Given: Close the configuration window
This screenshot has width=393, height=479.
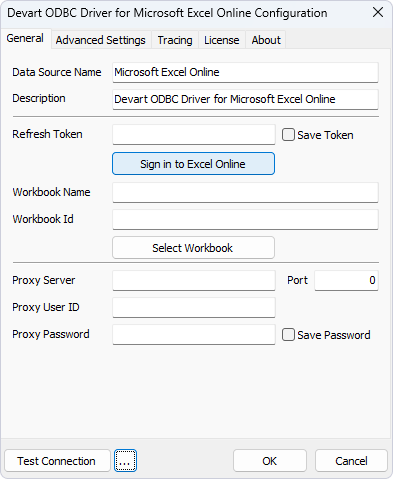Looking at the screenshot, I should [378, 13].
